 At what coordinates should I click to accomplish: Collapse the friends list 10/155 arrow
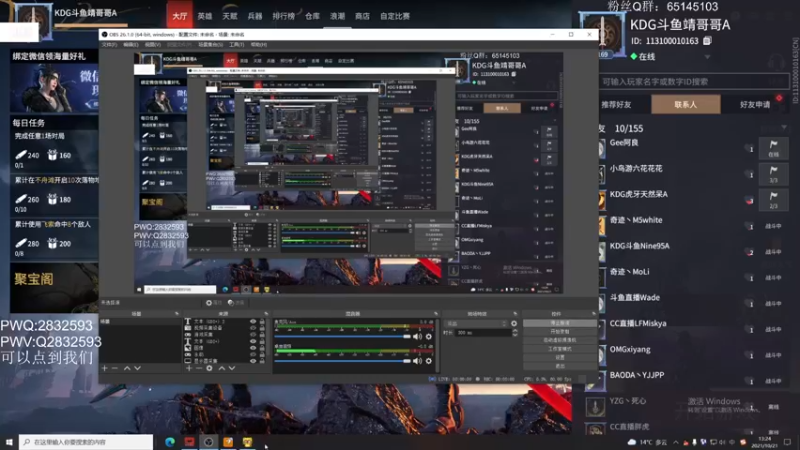click(x=784, y=128)
